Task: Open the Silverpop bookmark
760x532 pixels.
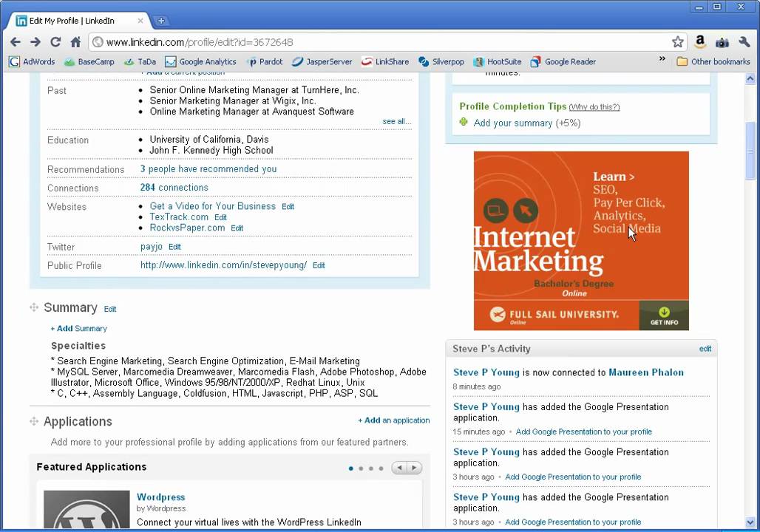Action: (441, 61)
